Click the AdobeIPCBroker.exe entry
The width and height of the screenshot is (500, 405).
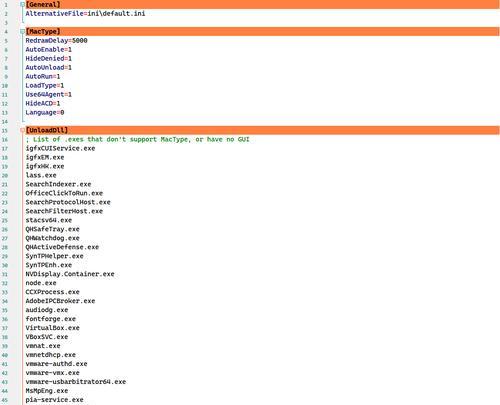pyautogui.click(x=60, y=301)
